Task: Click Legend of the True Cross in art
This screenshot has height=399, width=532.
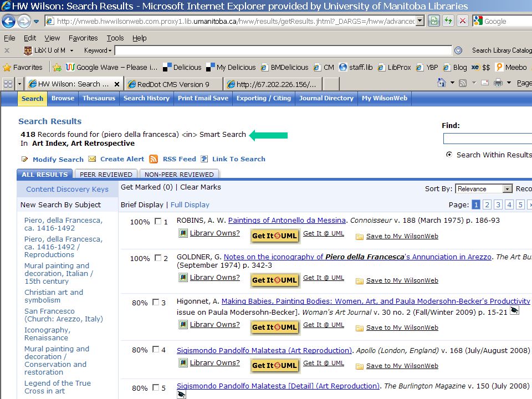Action: pyautogui.click(x=57, y=387)
